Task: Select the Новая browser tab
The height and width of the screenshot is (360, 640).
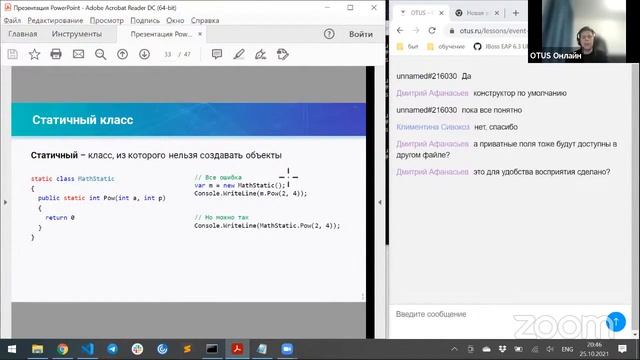Action: (x=477, y=13)
